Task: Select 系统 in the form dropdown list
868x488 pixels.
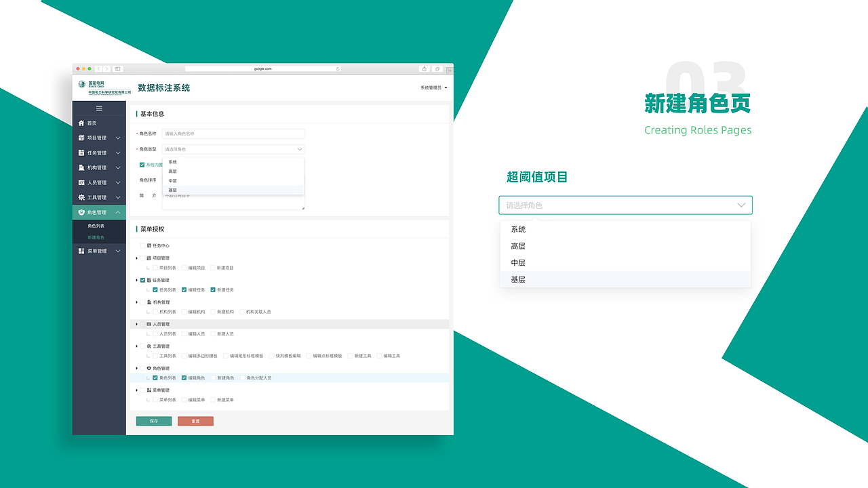Action: coord(233,162)
